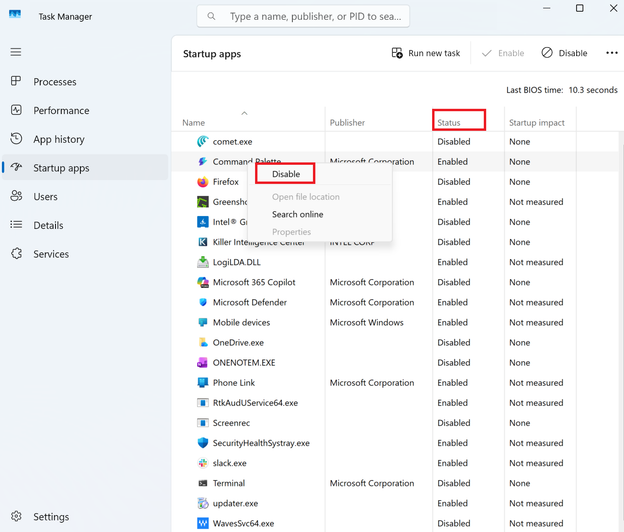Open the Performance page
This screenshot has height=532, width=624.
pos(61,110)
